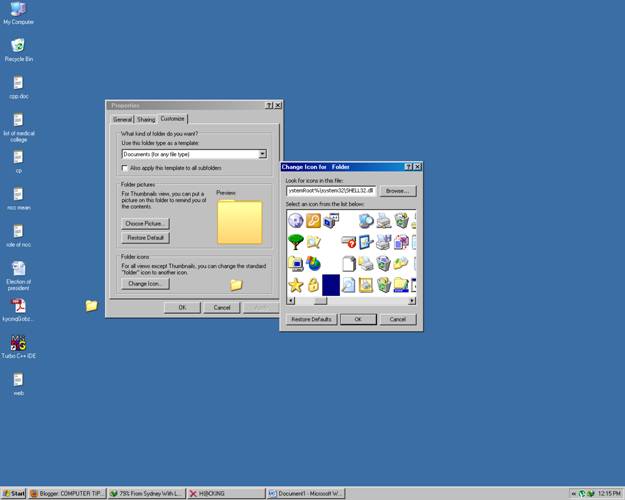625x500 pixels.
Task: Click the icon list left scroll arrow
Action: click(291, 301)
